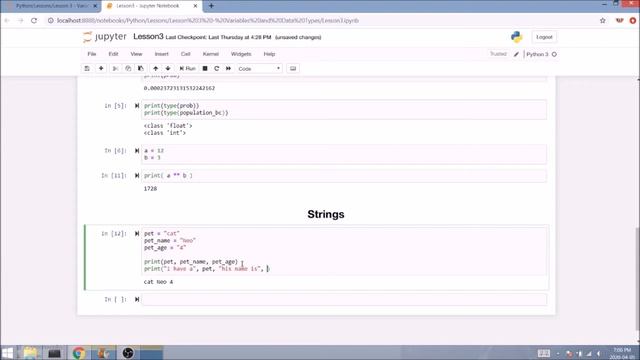Image resolution: width=640 pixels, height=360 pixels.
Task: Open the command palette keyboard icon
Action: click(293, 69)
